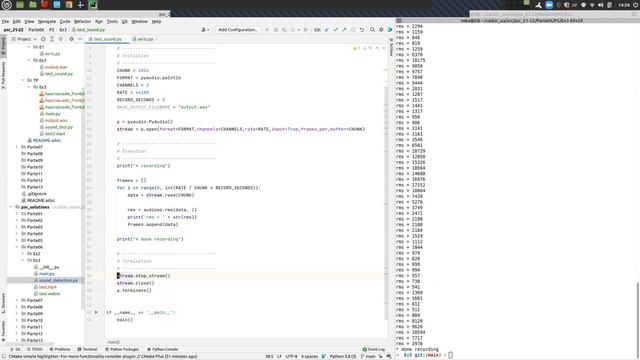Click the UTF-8 encoding status item
Viewport: 640px width, 360px height.
291,356
